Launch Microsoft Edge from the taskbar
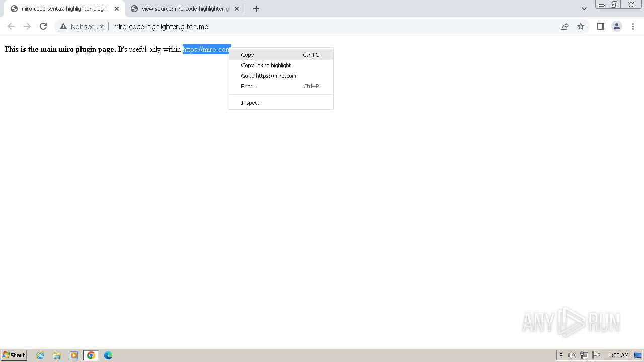 [x=108, y=355]
